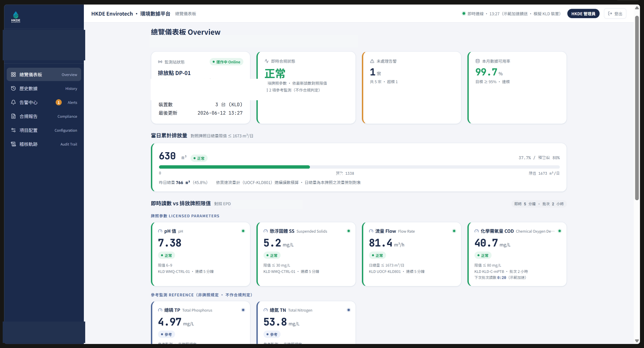The image size is (644, 348).
Task: Click the gauge icon on COD card
Action: click(477, 231)
